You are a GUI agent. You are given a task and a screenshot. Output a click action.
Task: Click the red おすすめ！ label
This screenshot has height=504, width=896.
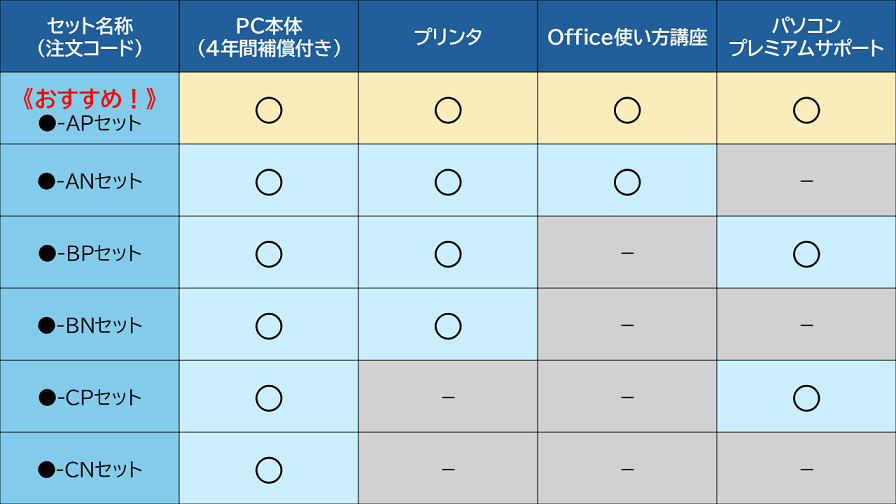coord(90,99)
